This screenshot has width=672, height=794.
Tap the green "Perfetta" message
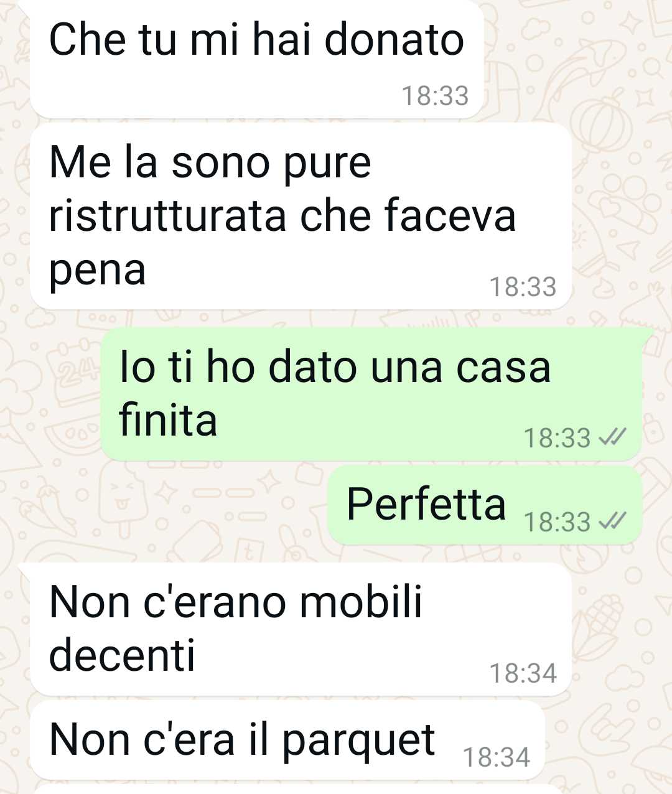click(485, 505)
